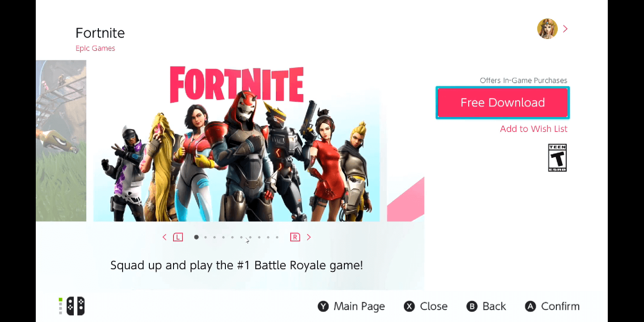Screen dimensions: 644x322
Task: Open the Epic Games publisher link
Action: [95, 48]
